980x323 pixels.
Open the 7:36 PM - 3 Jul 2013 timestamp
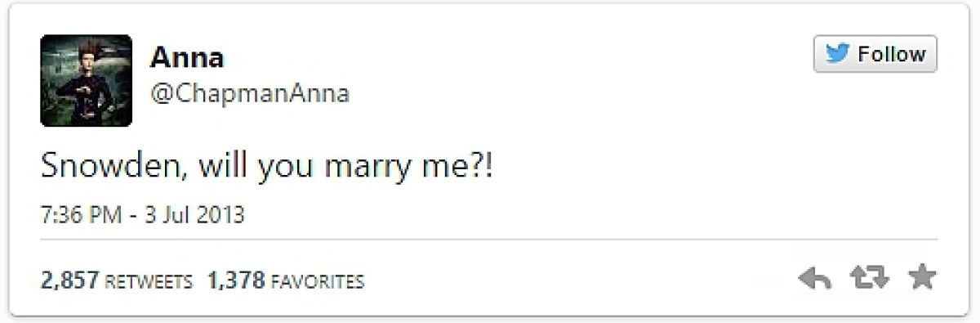143,217
